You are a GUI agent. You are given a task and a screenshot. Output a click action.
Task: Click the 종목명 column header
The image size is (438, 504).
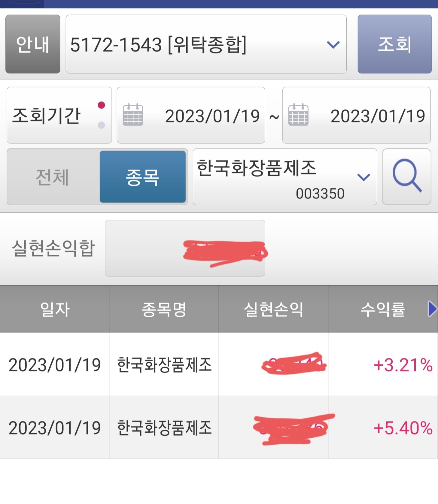point(164,309)
